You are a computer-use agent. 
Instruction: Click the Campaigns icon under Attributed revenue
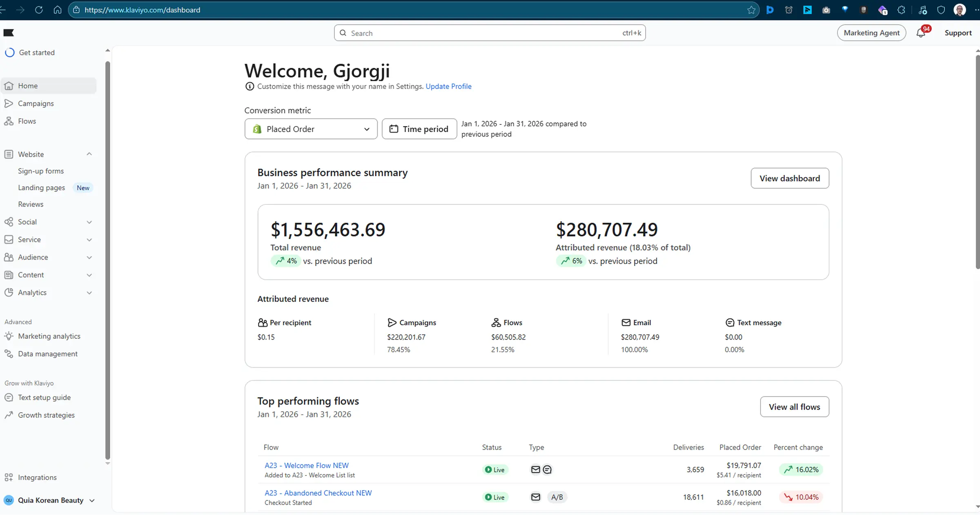coord(392,322)
